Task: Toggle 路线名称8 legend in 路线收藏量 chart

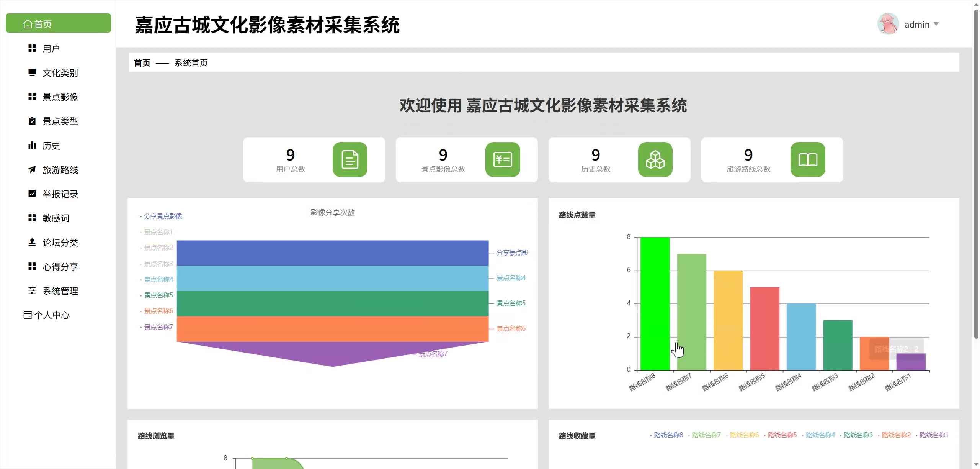Action: (668, 435)
